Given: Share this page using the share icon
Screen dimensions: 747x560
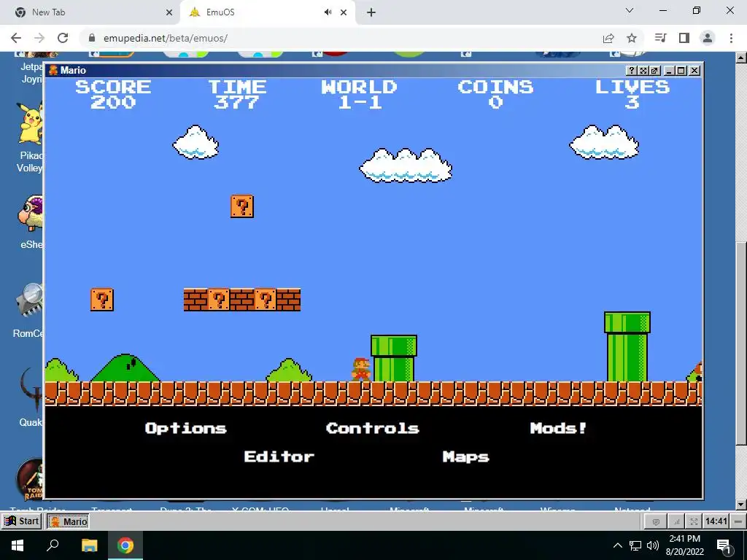Looking at the screenshot, I should point(608,38).
